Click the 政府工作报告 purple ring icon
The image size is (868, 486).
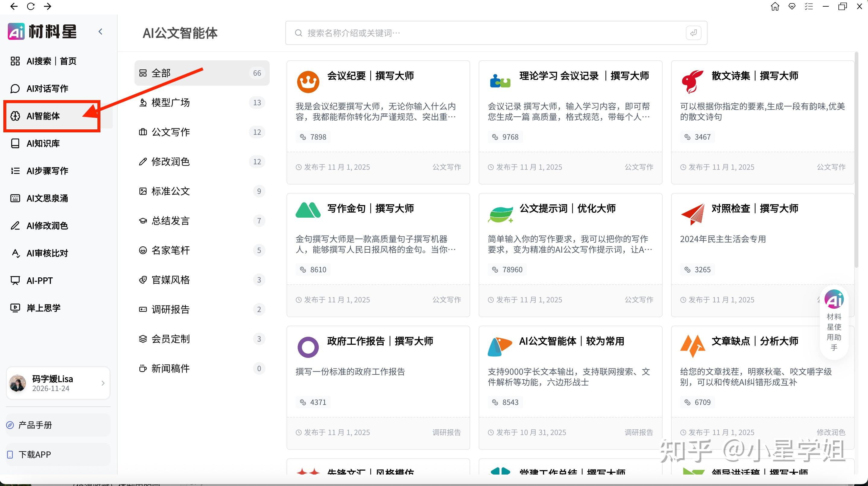click(x=308, y=347)
